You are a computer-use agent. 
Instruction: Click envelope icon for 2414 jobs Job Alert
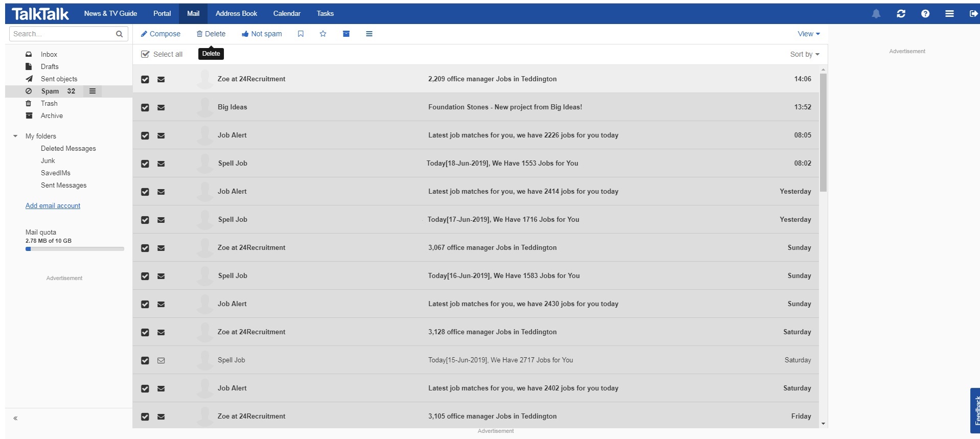[x=161, y=192]
